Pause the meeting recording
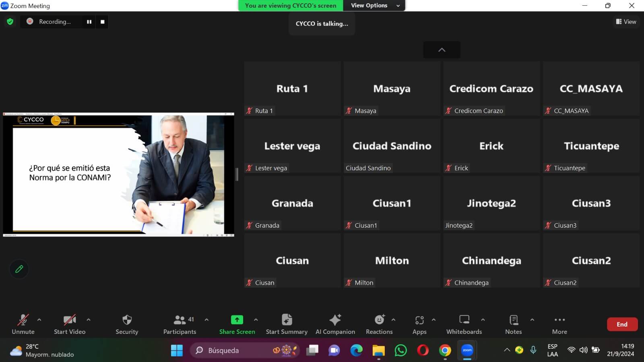644x362 pixels. click(89, 22)
